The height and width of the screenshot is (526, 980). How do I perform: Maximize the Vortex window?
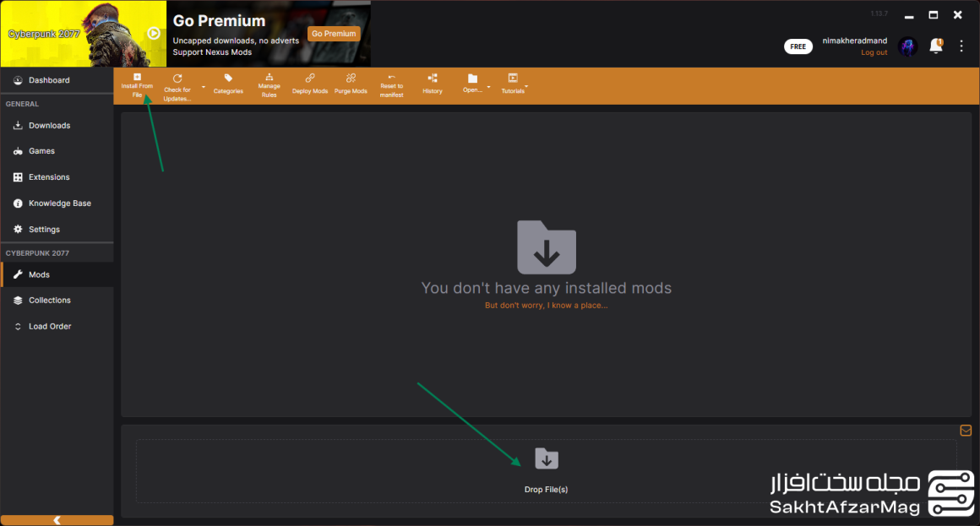(x=934, y=15)
